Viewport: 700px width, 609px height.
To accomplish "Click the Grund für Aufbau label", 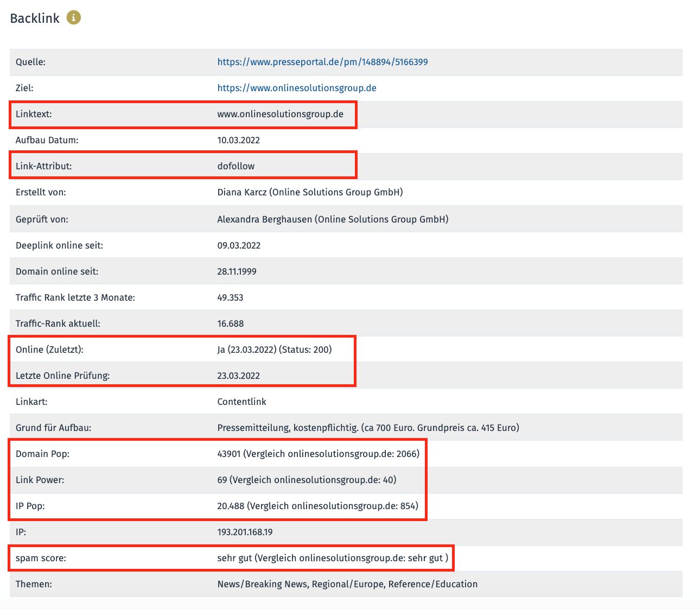I will click(53, 428).
